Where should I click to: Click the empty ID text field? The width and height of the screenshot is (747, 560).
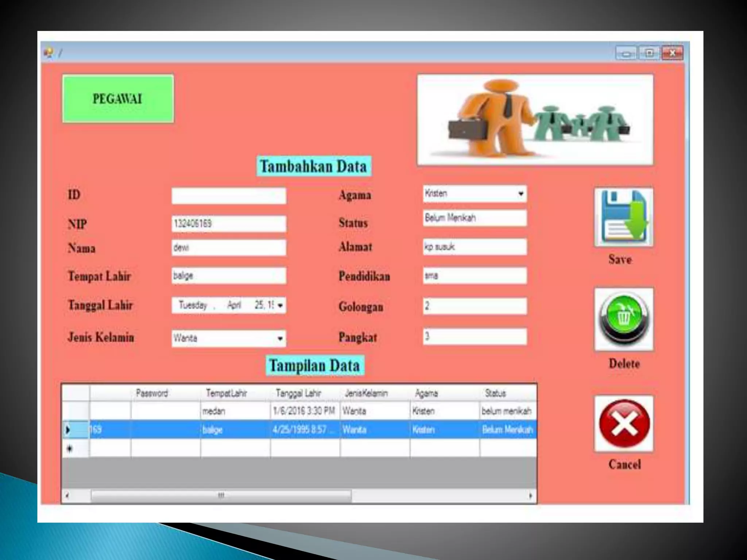tap(229, 196)
